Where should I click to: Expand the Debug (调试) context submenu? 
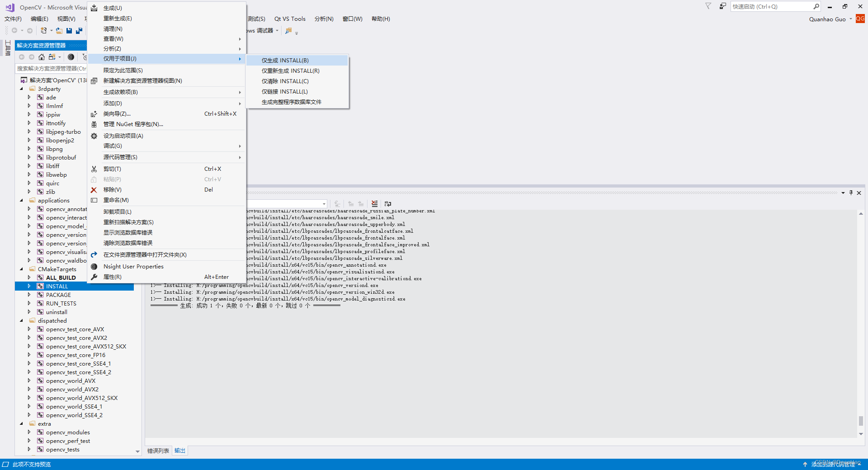(x=166, y=146)
